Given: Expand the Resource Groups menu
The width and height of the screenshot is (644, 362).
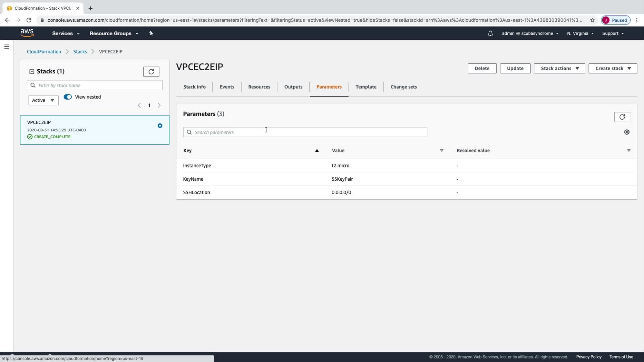Looking at the screenshot, I should [114, 33].
